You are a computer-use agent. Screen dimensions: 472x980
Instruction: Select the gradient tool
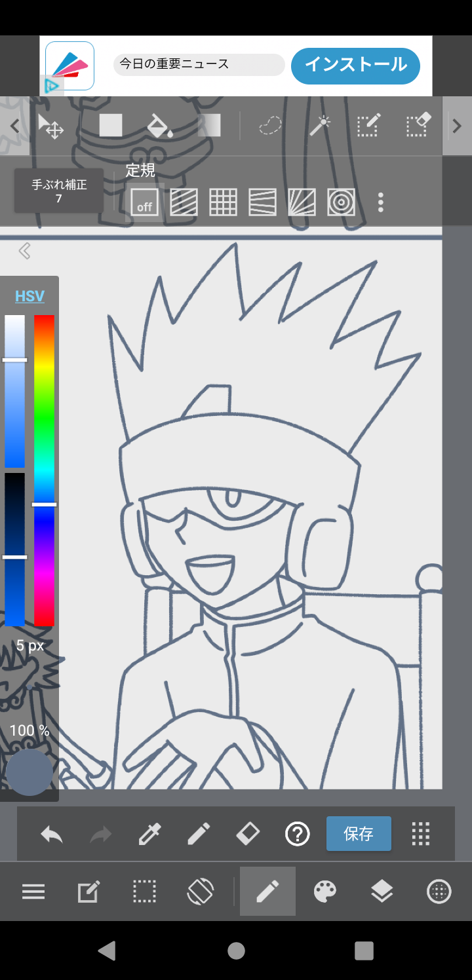pos(209,125)
